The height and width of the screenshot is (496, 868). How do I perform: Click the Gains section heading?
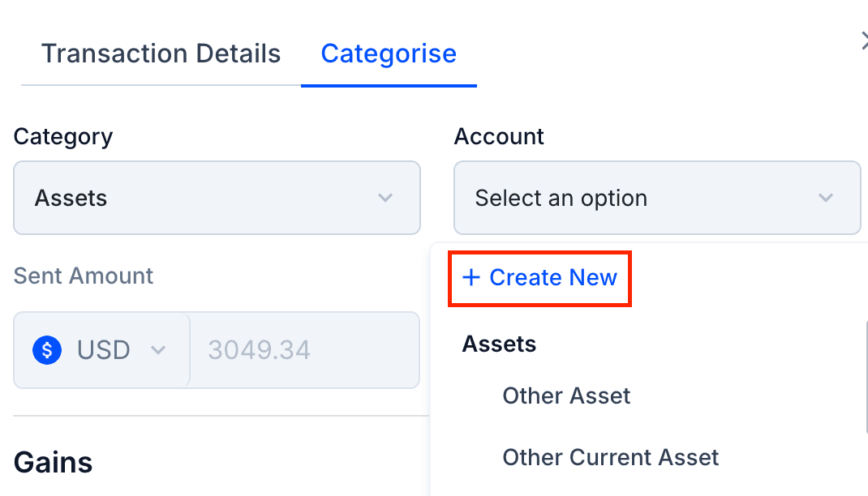pyautogui.click(x=52, y=462)
